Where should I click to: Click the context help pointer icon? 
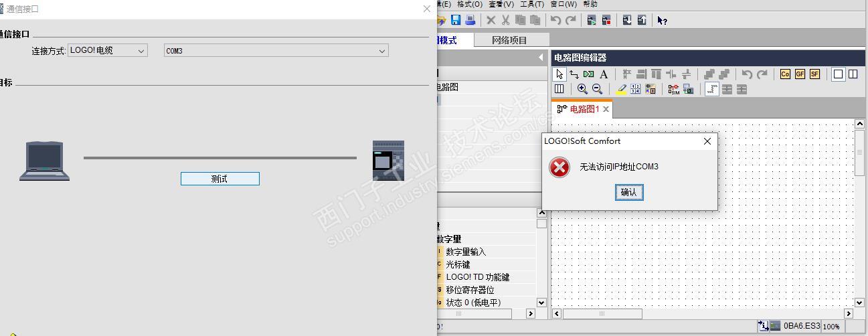click(x=662, y=20)
